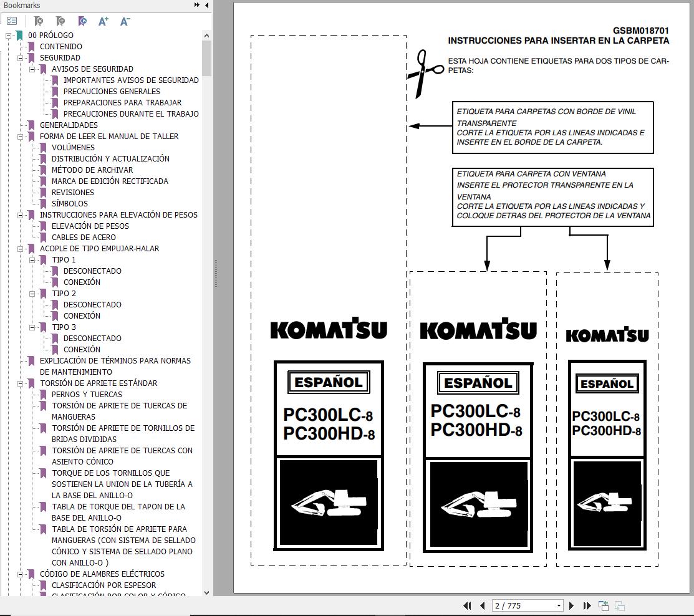The image size is (694, 616).
Task: Go to PRECAUCIONES DURANTE EL TRABAJO bookmark
Action: pyautogui.click(x=131, y=113)
